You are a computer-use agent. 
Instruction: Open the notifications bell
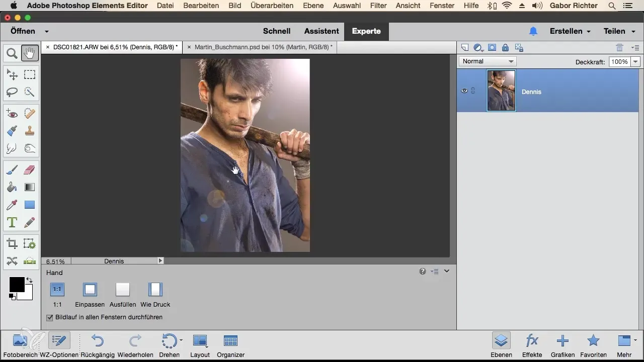(x=533, y=31)
